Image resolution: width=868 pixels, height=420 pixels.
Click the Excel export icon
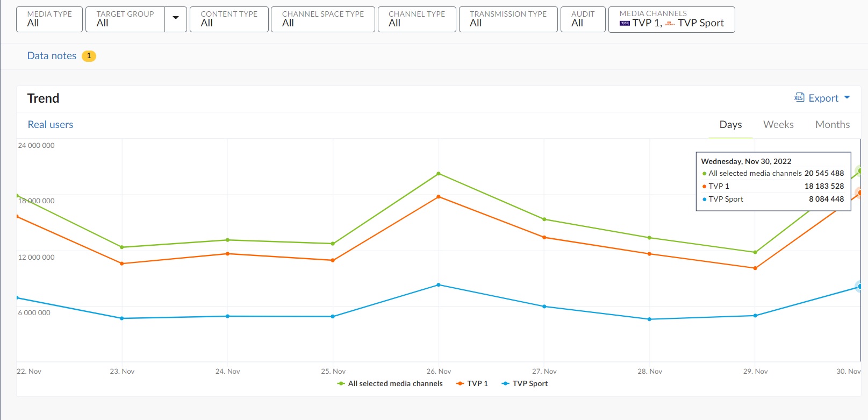[799, 97]
